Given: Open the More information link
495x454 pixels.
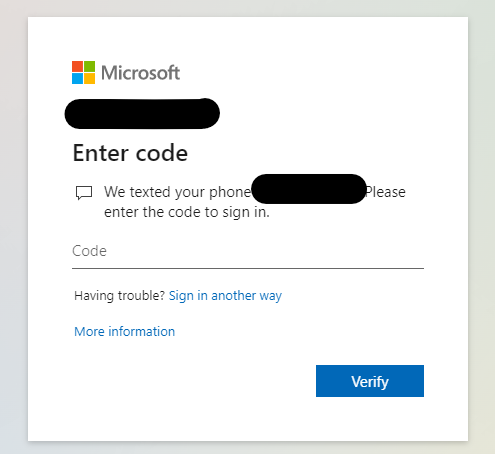Looking at the screenshot, I should 124,332.
